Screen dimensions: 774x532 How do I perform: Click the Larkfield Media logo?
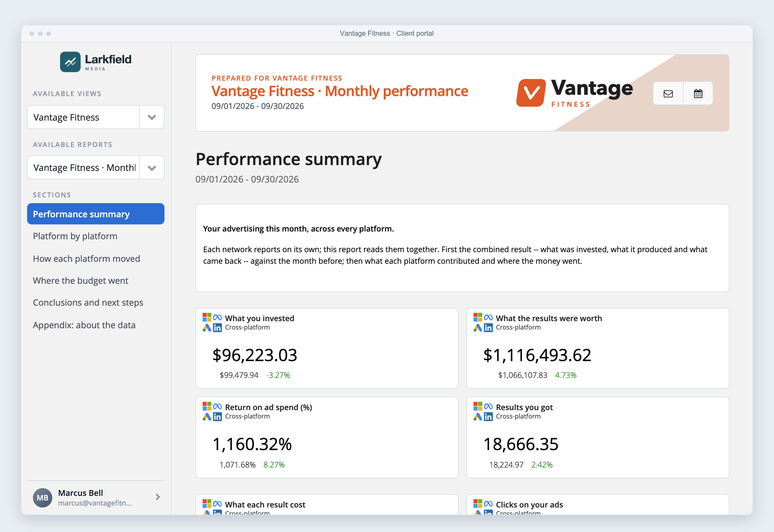(96, 62)
